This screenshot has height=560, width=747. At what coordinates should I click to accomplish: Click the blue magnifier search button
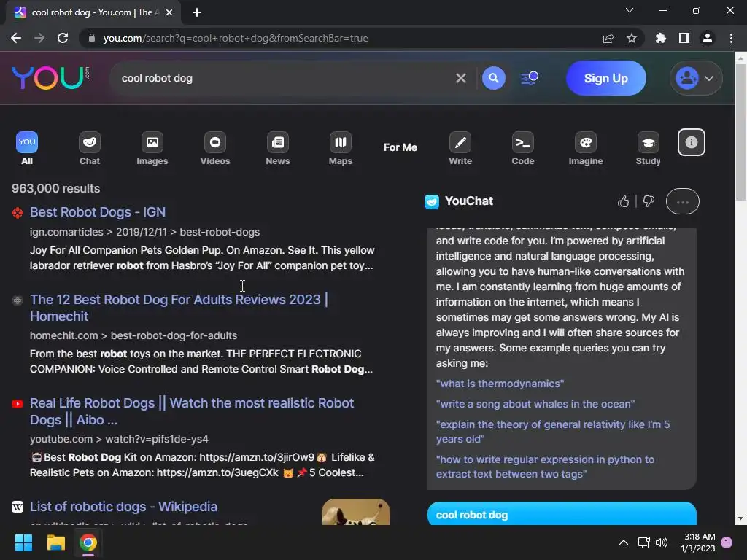point(494,78)
